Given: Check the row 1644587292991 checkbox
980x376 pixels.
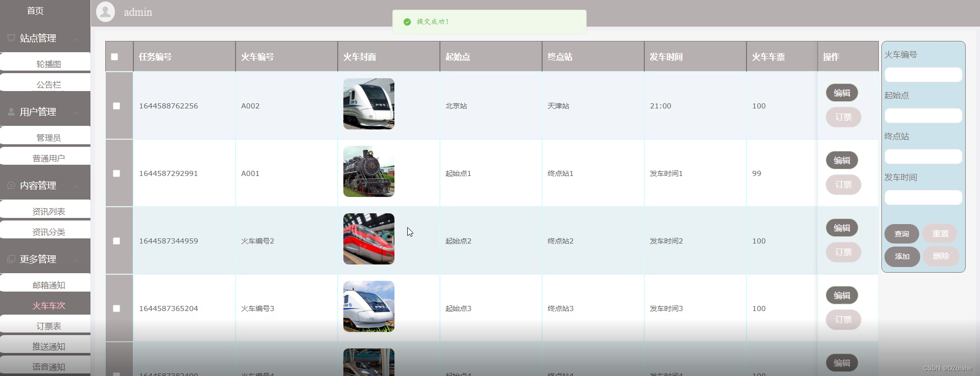Looking at the screenshot, I should click(116, 173).
